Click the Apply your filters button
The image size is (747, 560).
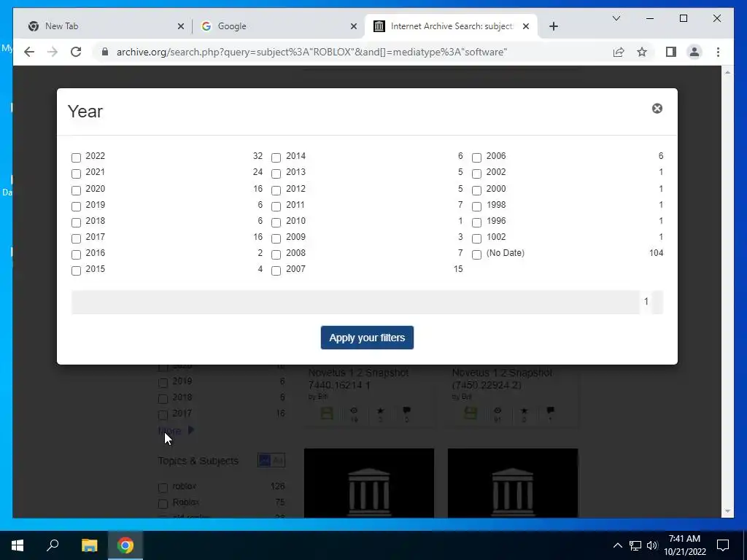(367, 338)
